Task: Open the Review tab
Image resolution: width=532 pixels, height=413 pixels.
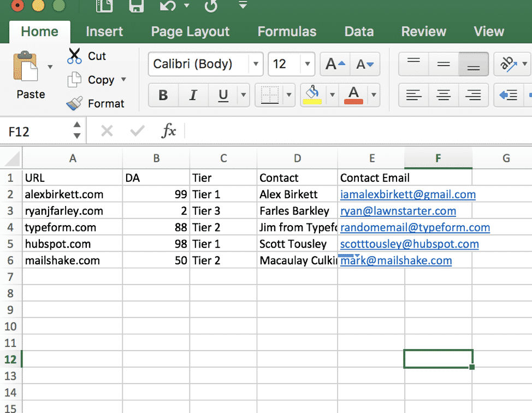Action: [423, 32]
